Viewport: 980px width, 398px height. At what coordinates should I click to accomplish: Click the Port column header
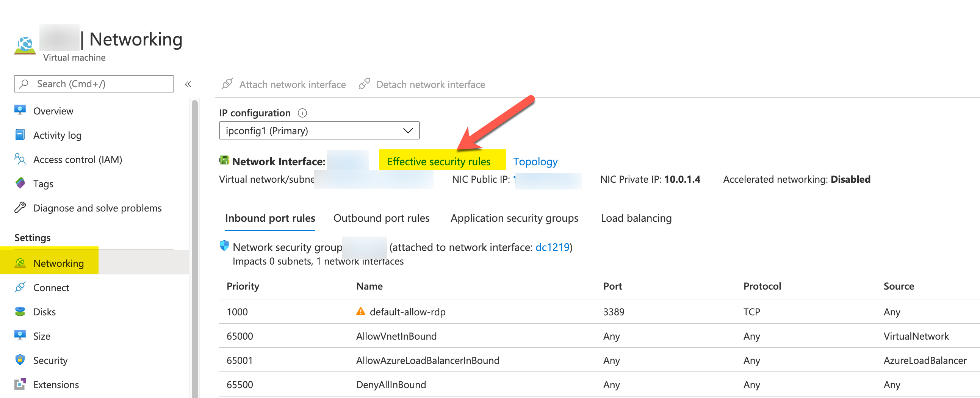click(x=612, y=286)
